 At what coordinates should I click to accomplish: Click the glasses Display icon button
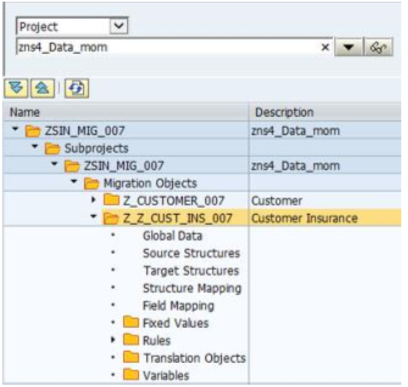(x=379, y=47)
